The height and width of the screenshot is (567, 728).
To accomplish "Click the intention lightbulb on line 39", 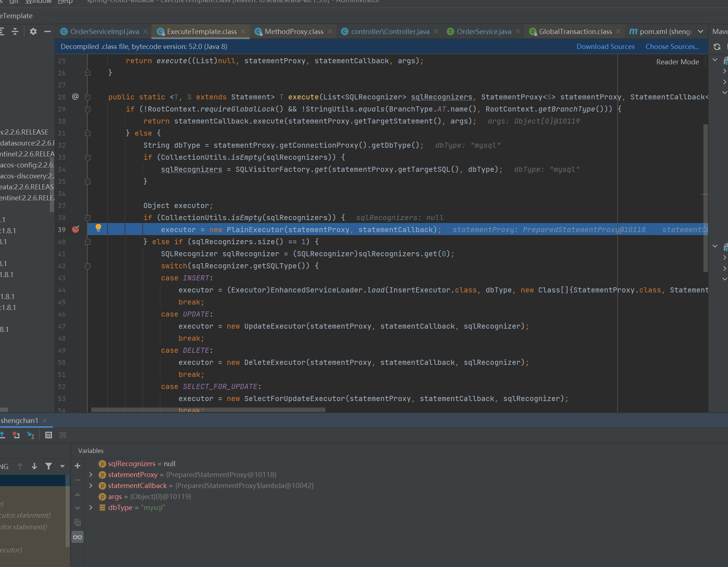I will point(98,228).
